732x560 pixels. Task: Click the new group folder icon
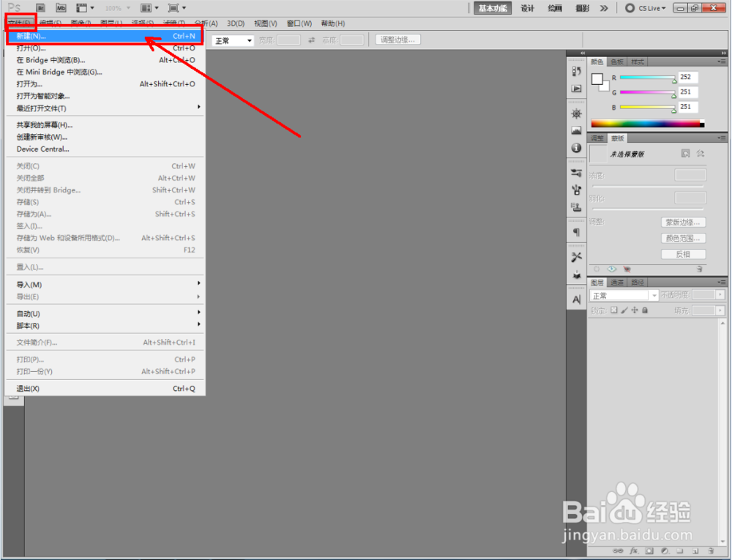coord(680,550)
